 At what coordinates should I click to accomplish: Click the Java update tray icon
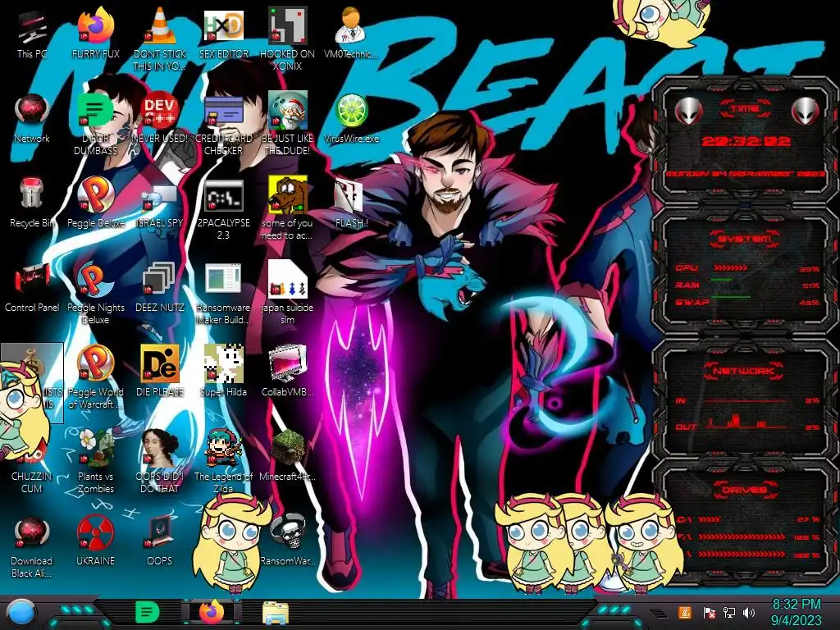pos(685,612)
